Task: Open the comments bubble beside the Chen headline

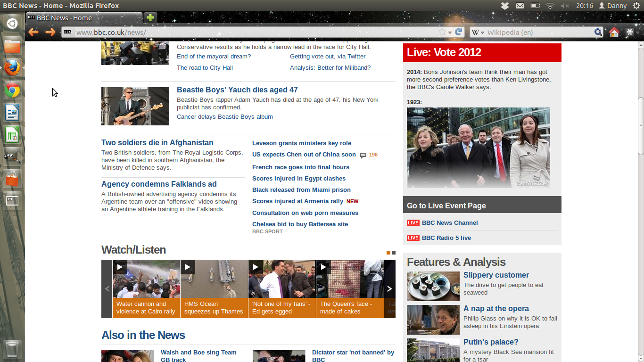Action: (363, 155)
